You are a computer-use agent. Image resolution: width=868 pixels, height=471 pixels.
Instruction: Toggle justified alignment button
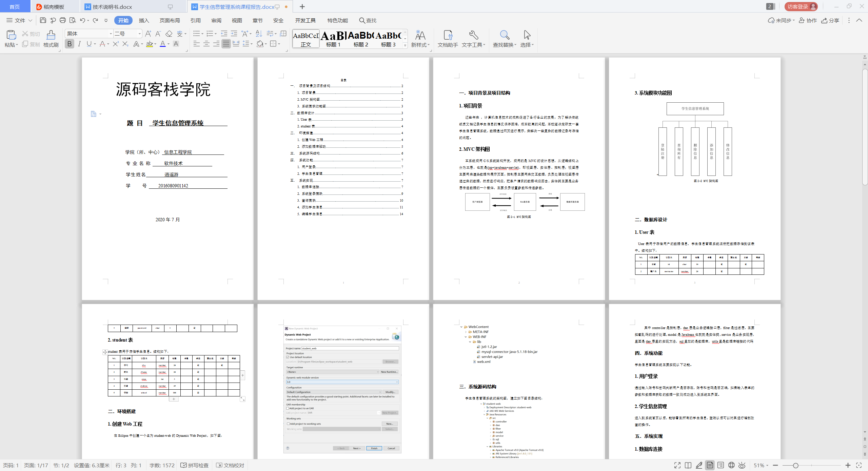tap(226, 44)
